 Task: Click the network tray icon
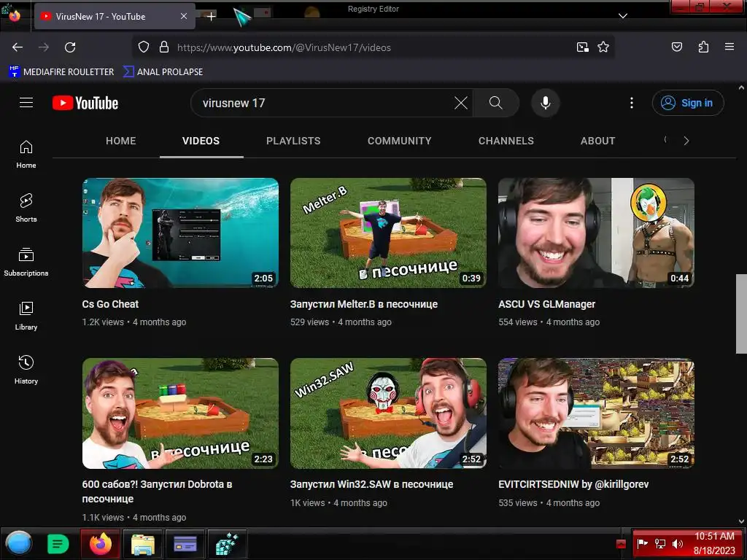coord(659,543)
